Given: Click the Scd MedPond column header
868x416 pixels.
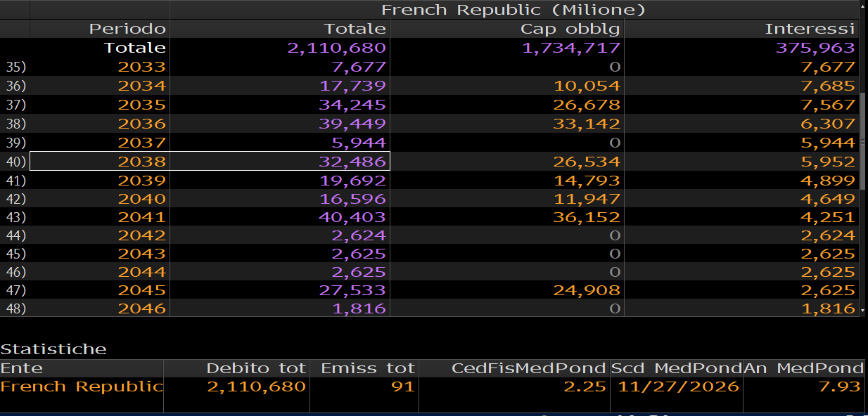Looking at the screenshot, I should coord(676,368).
